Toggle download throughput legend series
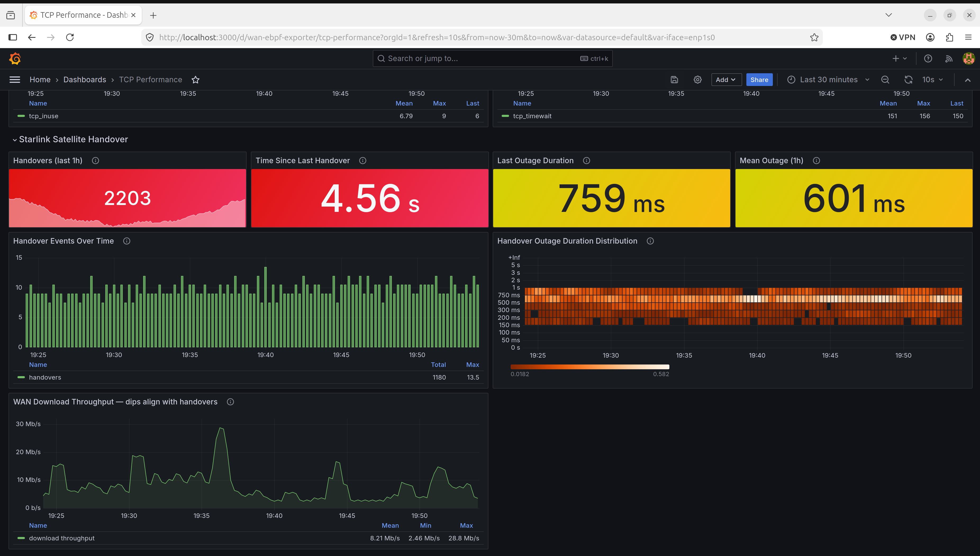 tap(61, 538)
